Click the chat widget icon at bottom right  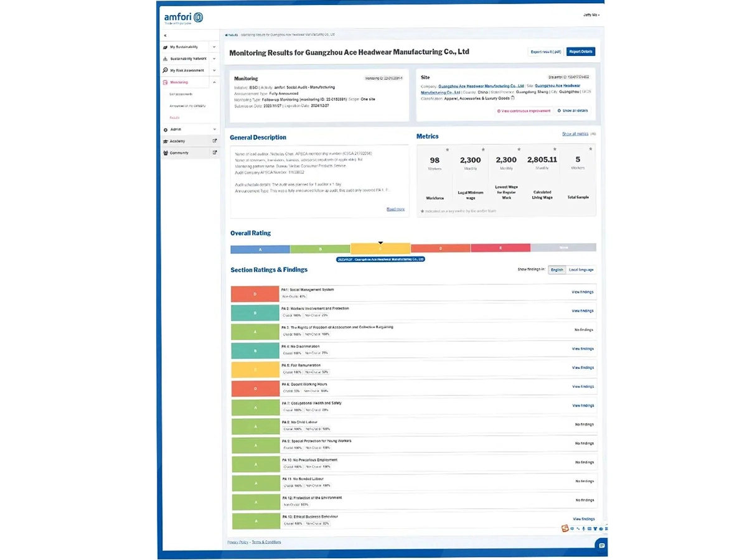(x=601, y=545)
